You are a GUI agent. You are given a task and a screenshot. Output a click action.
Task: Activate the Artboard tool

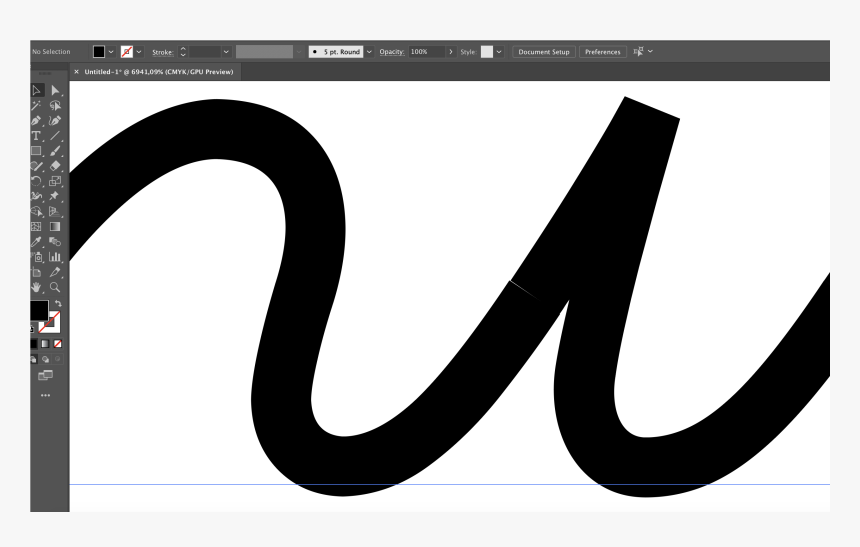tap(37, 272)
